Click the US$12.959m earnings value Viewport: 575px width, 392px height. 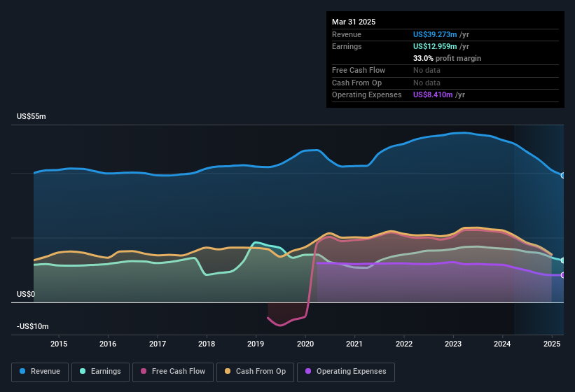(x=435, y=46)
